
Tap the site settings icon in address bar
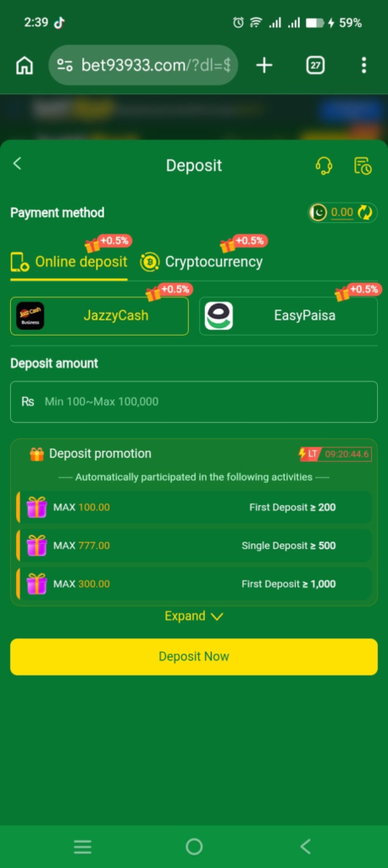click(x=65, y=65)
